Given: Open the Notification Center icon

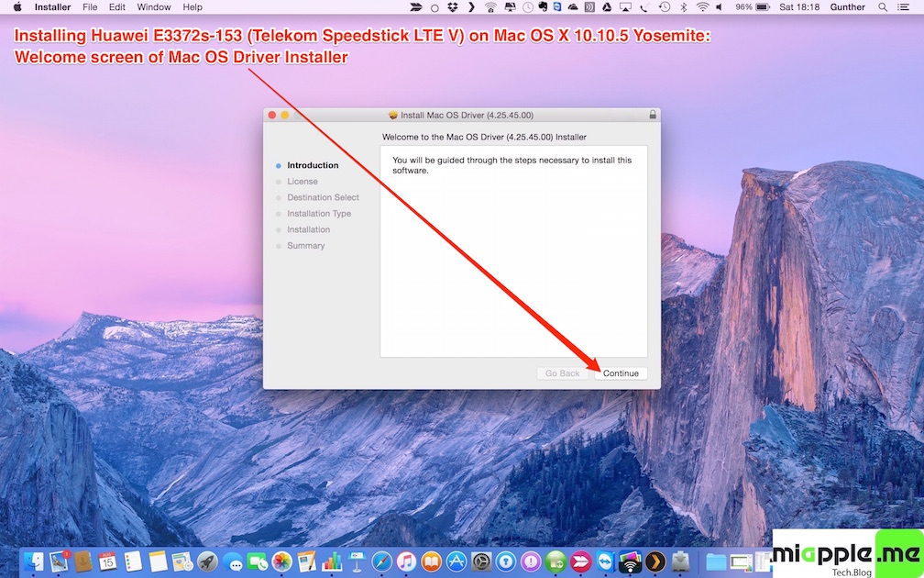Looking at the screenshot, I should tap(907, 7).
